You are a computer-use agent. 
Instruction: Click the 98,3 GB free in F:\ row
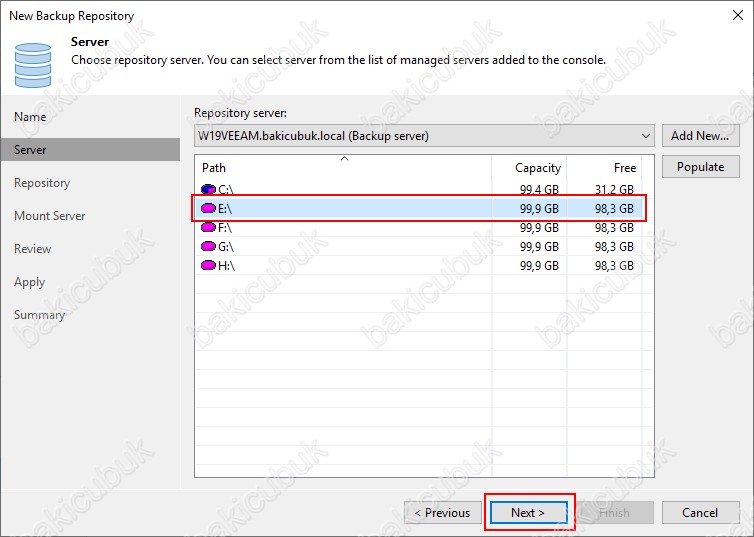(x=614, y=227)
